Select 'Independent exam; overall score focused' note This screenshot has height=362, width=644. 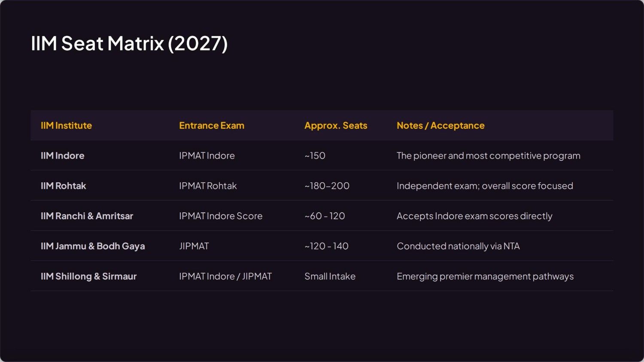pyautogui.click(x=485, y=186)
